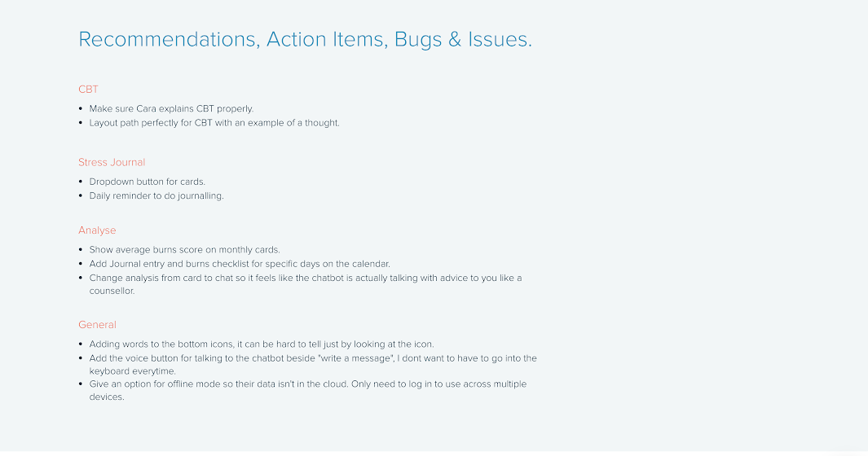Click the Recommendations, Action Items, Bugs & Issues title

pos(305,39)
